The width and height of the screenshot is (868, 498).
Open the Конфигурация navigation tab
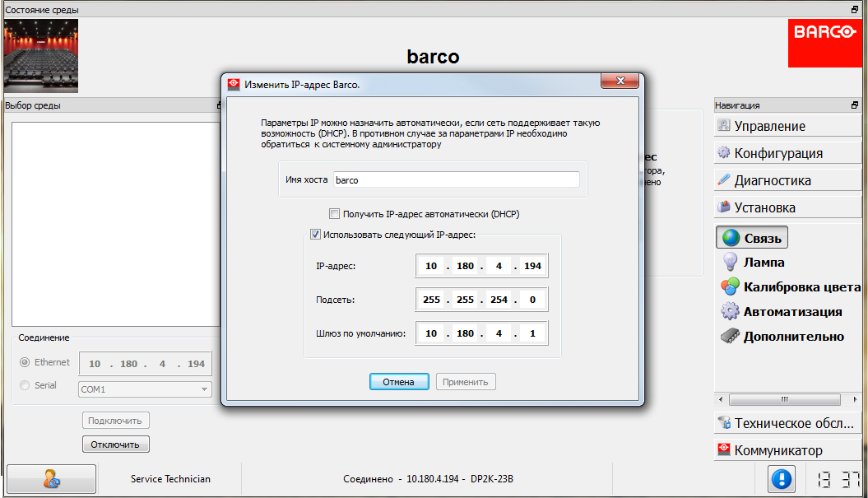777,153
